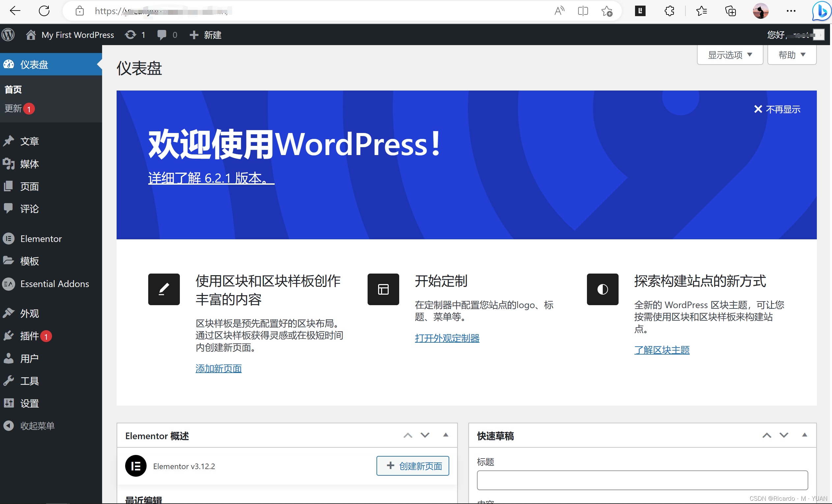832x504 pixels.
Task: Add page to favorites star icon
Action: pos(607,11)
